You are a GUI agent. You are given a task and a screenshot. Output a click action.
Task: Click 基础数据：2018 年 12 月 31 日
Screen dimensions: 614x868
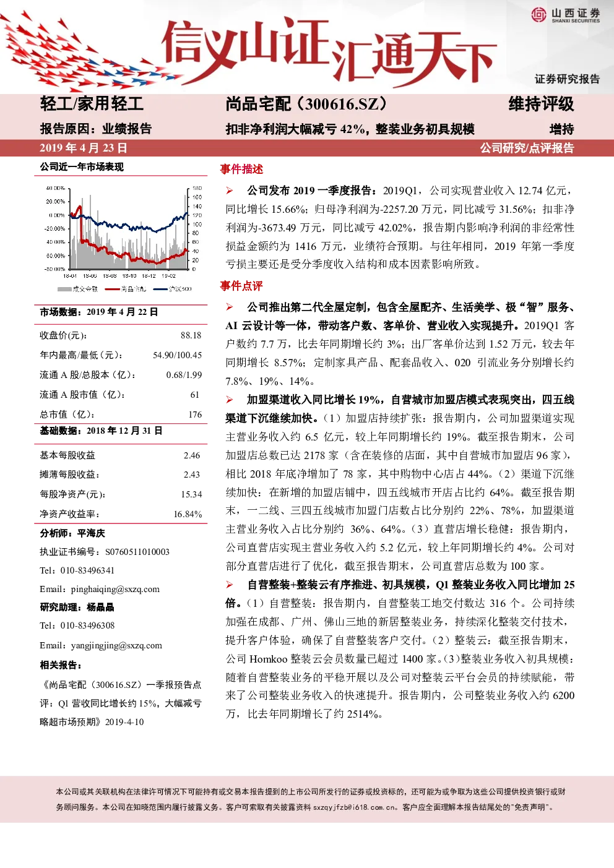coord(102,431)
